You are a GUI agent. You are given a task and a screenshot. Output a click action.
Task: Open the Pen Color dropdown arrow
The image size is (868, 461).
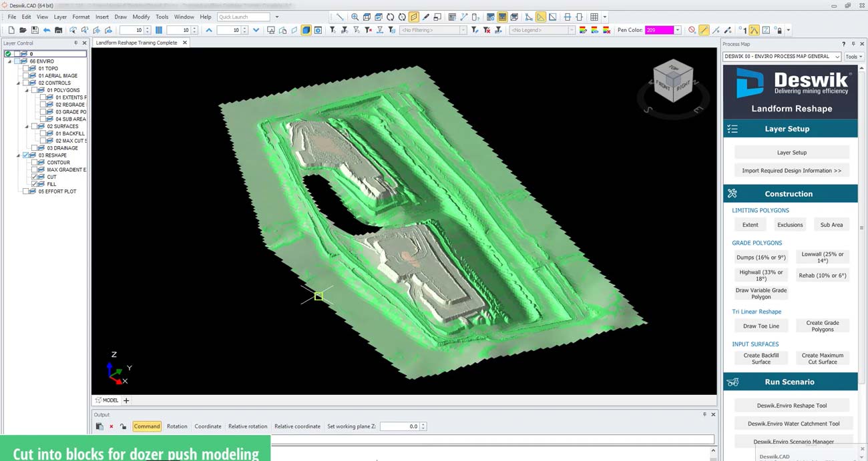[x=678, y=30]
